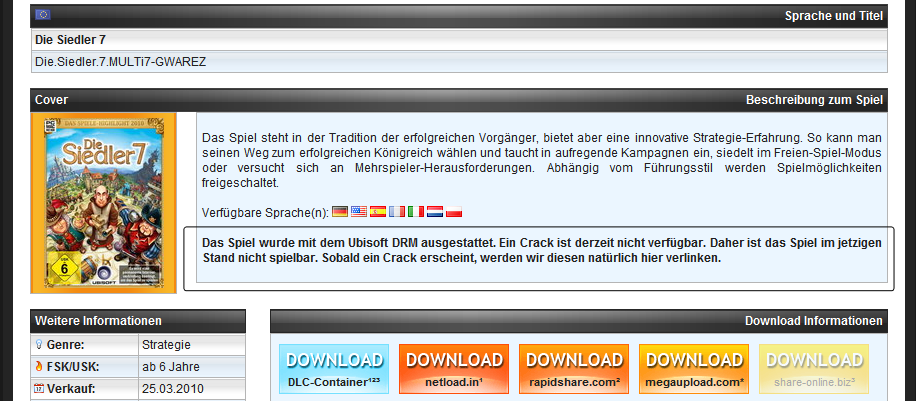Click the ab 6 Jahre rating value

171,367
